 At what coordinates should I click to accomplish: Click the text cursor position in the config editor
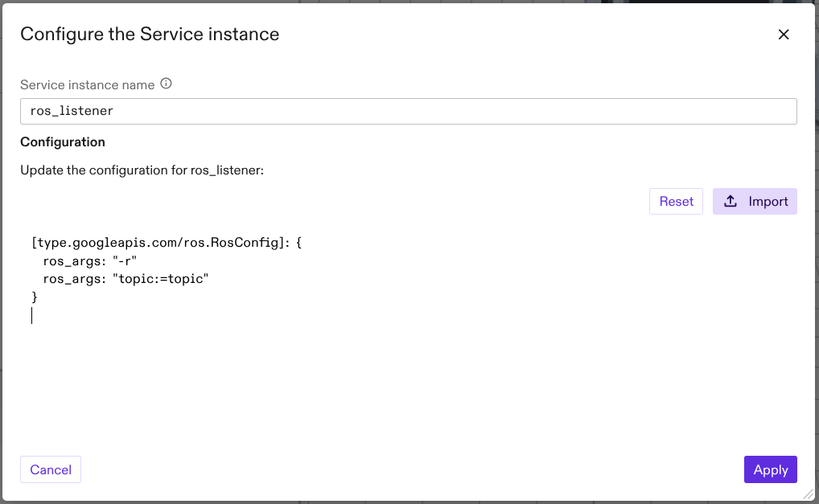(x=32, y=314)
